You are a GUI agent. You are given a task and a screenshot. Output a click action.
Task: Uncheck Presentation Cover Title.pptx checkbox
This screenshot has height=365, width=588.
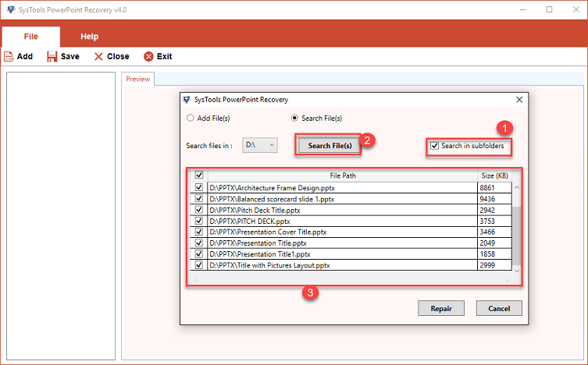click(199, 232)
